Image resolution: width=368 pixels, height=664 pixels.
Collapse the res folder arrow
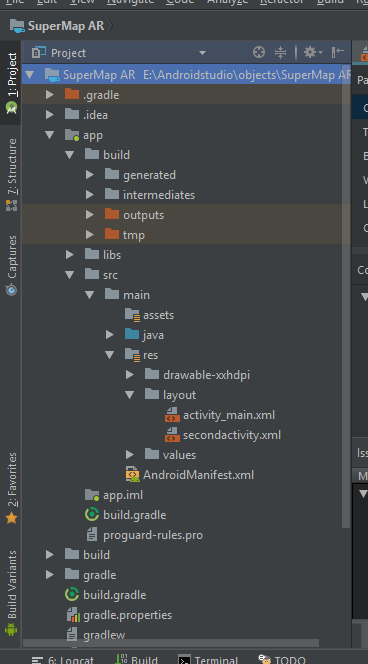pyautogui.click(x=109, y=355)
